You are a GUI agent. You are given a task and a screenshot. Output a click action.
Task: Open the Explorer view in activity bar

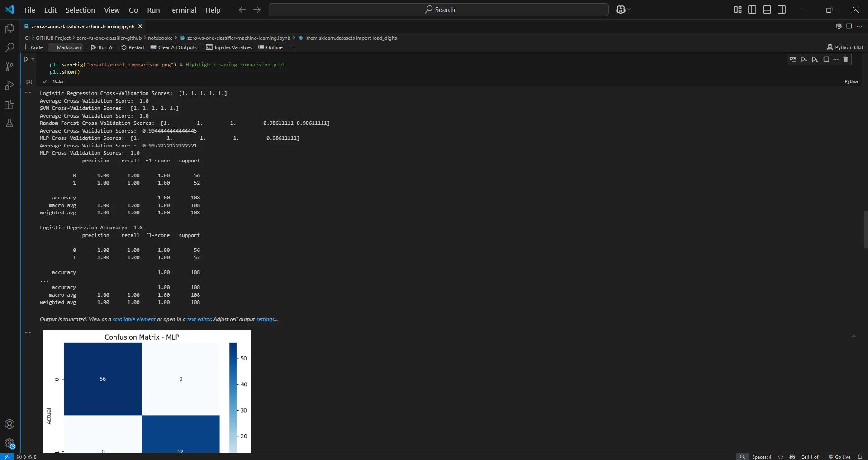(x=9, y=29)
